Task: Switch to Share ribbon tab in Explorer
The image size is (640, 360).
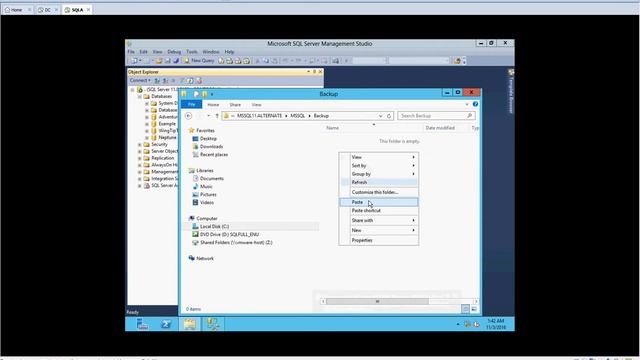Action: [x=235, y=104]
